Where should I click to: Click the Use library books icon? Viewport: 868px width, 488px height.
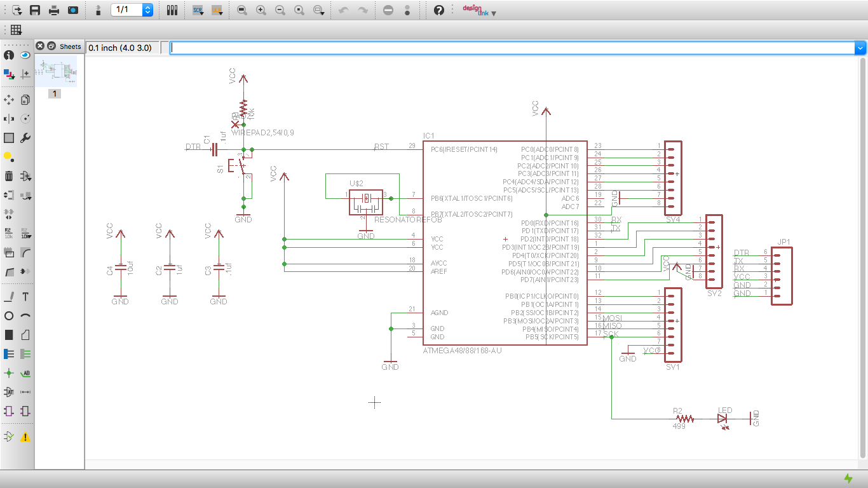pos(172,10)
